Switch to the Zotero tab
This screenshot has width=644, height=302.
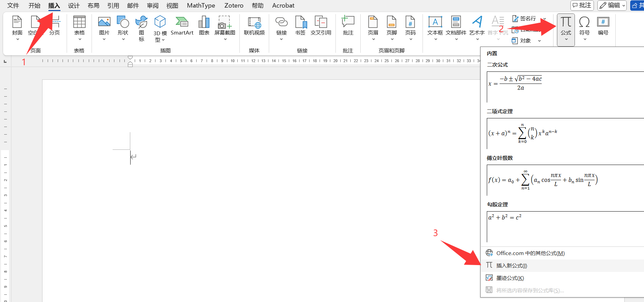pyautogui.click(x=234, y=6)
